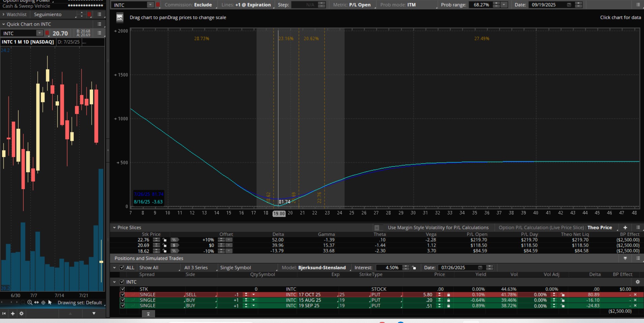Screen dimensions: 644x323
Task: Select the pointer cursor drawing tool
Action: (50, 303)
